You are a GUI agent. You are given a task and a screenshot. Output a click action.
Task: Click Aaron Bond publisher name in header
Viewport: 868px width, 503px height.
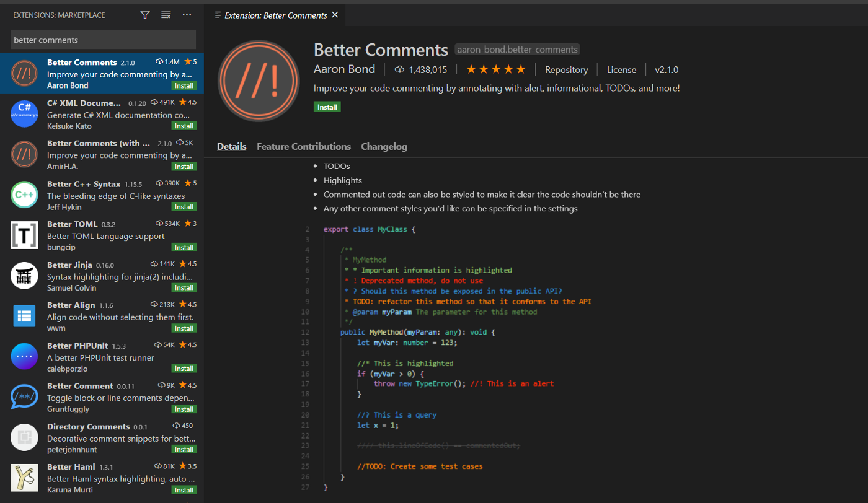[x=344, y=69]
